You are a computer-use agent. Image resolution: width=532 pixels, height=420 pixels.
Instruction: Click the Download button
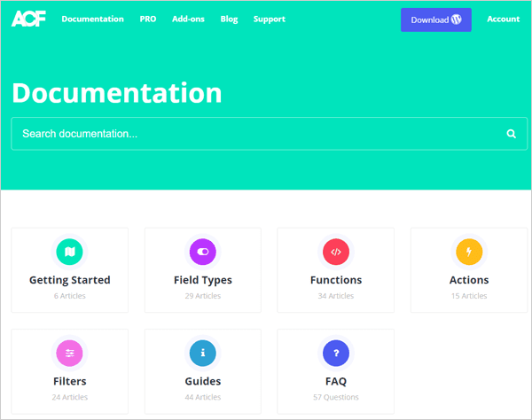tap(436, 20)
